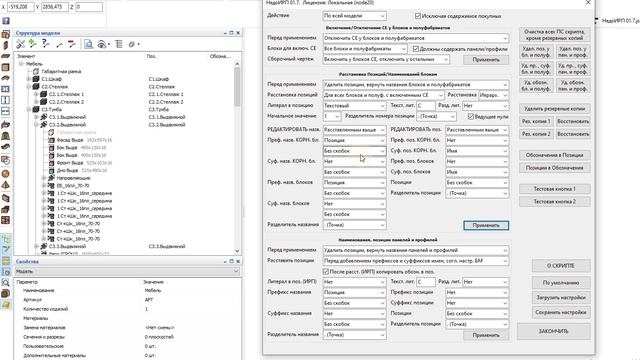Open the Начальное значение dropdown
Screen dimensions: 640x360
click(332, 116)
